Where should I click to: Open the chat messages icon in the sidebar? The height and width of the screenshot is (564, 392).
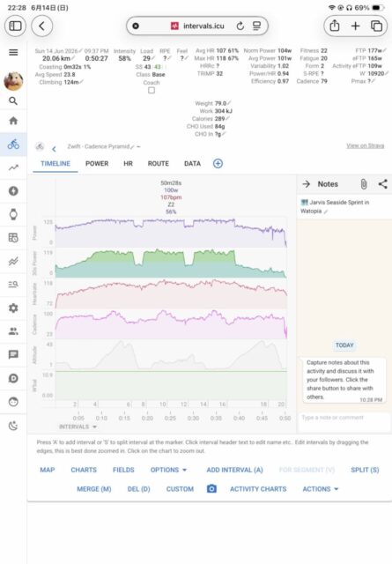tap(13, 354)
